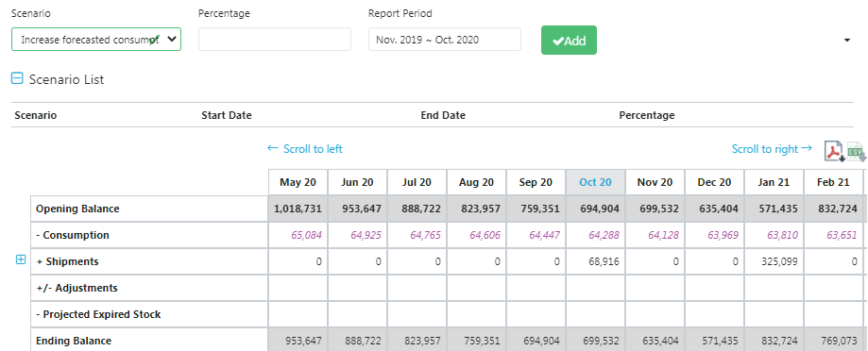The width and height of the screenshot is (868, 351).
Task: Select the Jun 20 column header
Action: pos(358,182)
